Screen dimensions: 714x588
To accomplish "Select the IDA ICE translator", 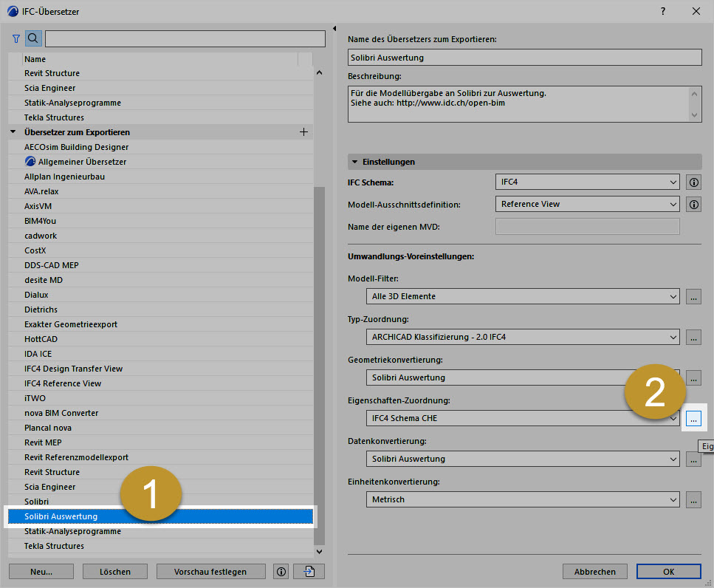I will (x=160, y=354).
